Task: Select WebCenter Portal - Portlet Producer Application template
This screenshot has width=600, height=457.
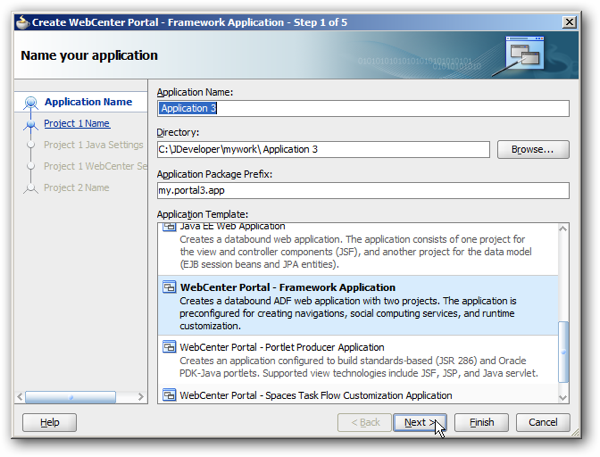Action: point(358,360)
